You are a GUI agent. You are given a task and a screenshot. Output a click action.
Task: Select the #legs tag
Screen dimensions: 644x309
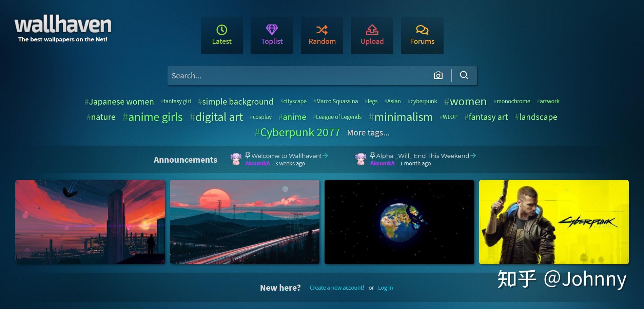(371, 101)
